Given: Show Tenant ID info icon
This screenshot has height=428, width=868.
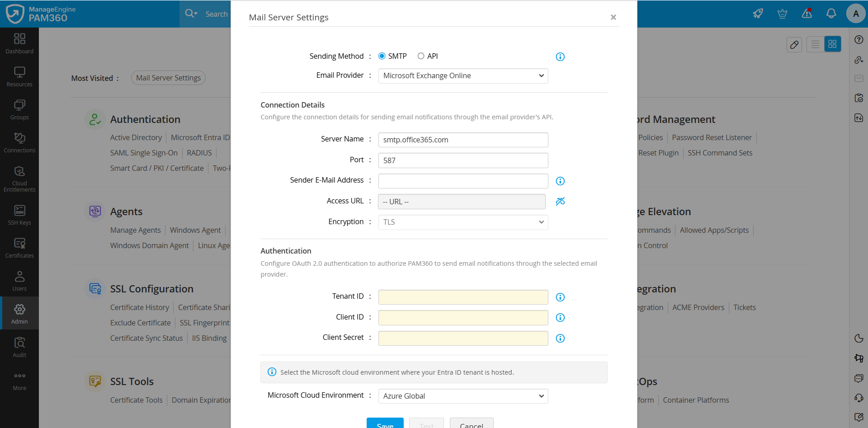Looking at the screenshot, I should coord(560,297).
